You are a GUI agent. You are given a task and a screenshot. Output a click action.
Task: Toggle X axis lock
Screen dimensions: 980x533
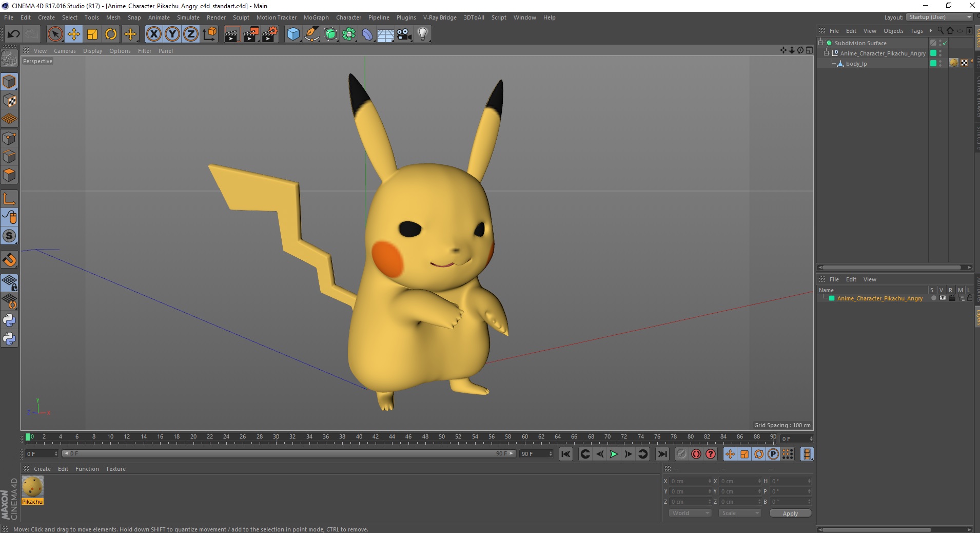click(x=154, y=34)
